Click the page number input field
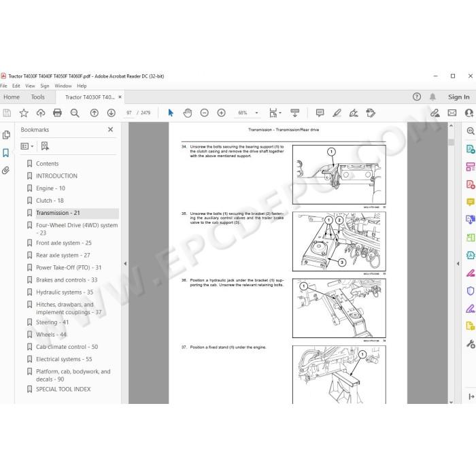The height and width of the screenshot is (476, 476). point(129,113)
